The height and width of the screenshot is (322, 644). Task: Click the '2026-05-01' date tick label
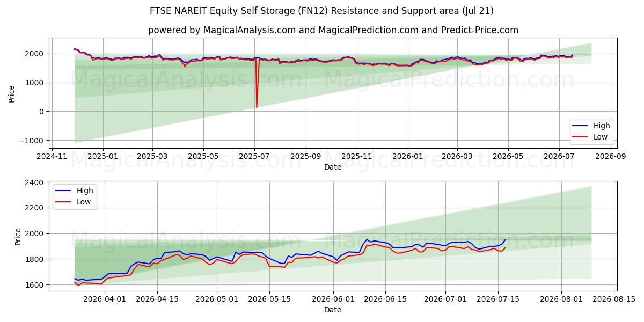point(217,299)
